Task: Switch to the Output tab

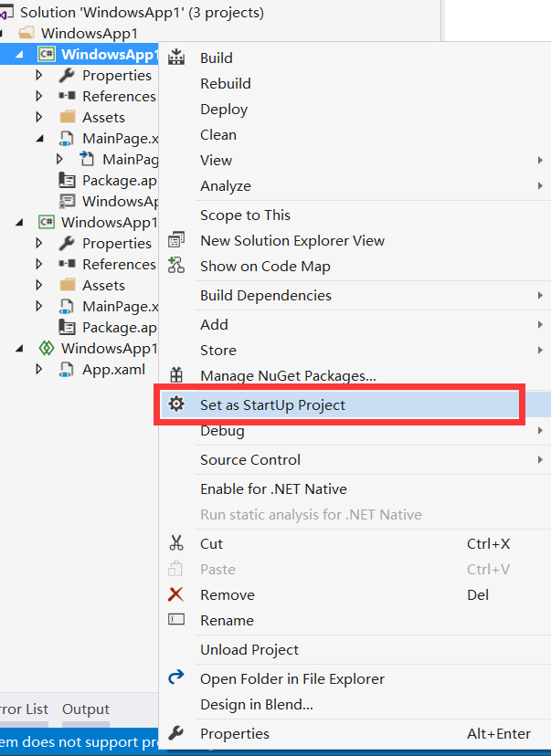Action: (x=86, y=709)
